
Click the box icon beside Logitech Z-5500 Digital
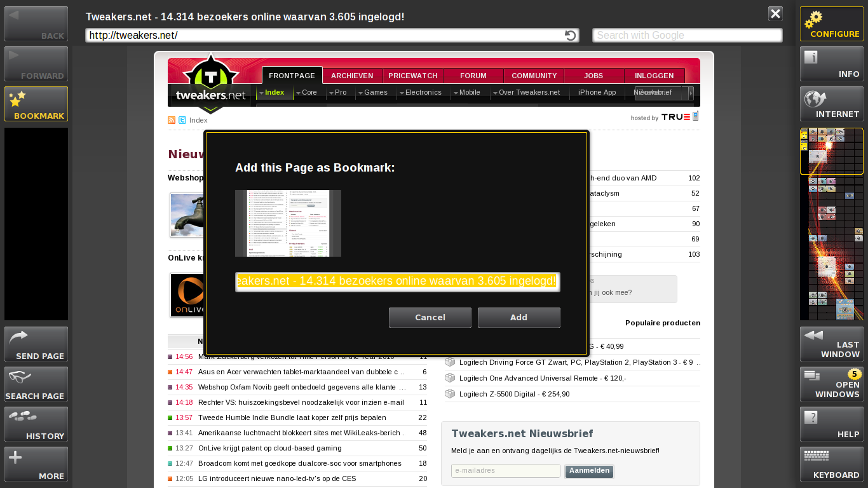click(x=450, y=394)
